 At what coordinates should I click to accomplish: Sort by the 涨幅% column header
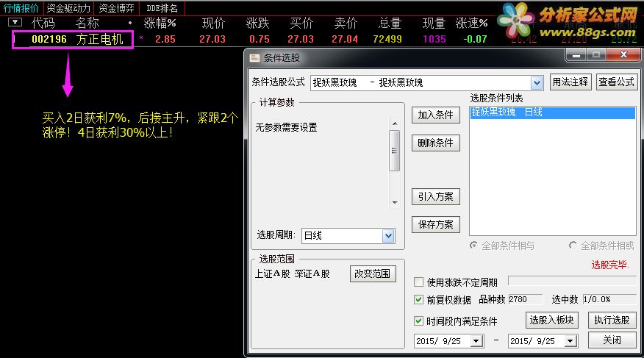pyautogui.click(x=160, y=23)
